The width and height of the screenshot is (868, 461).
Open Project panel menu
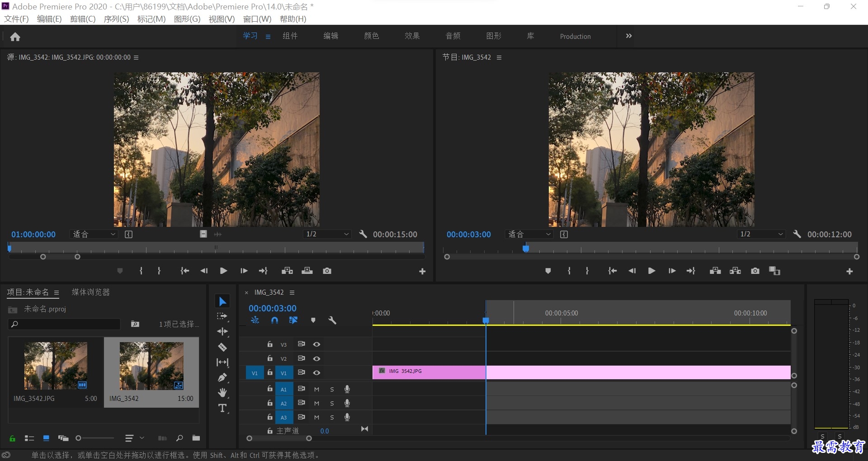click(x=57, y=292)
